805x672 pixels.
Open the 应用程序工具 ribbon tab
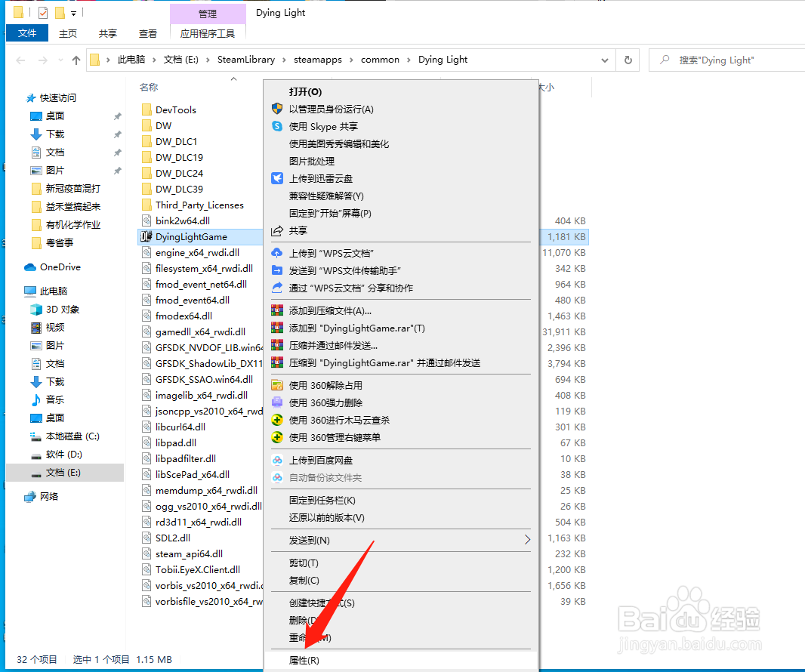[208, 33]
